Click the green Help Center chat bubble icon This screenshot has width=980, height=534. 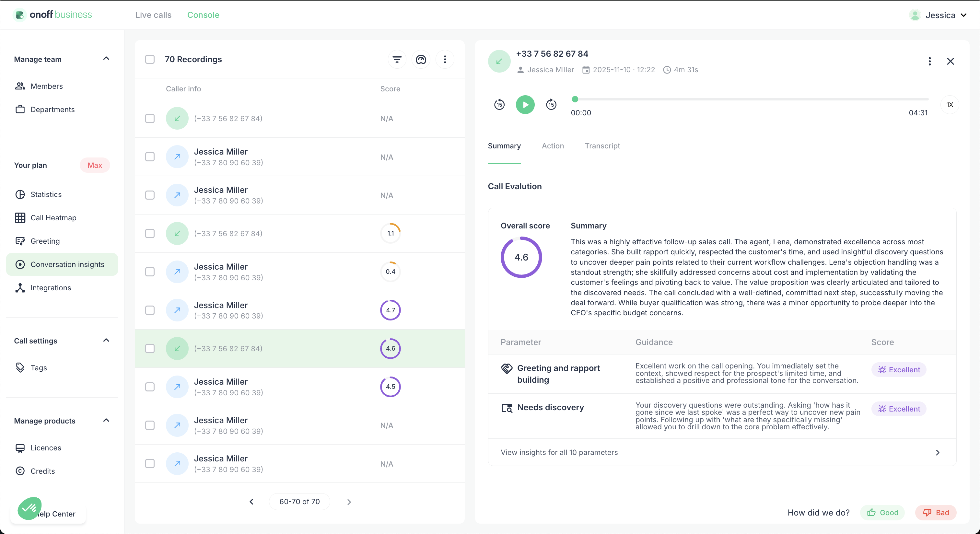[x=29, y=508]
